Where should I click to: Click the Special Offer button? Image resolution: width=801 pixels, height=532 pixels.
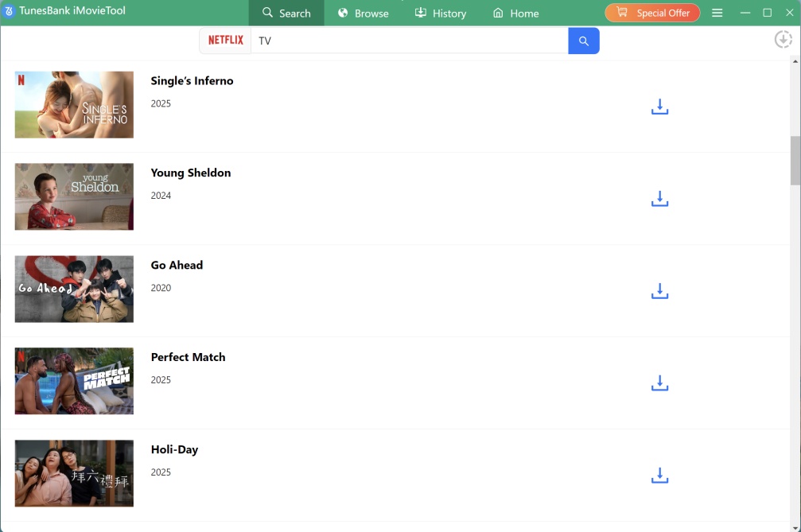point(652,13)
